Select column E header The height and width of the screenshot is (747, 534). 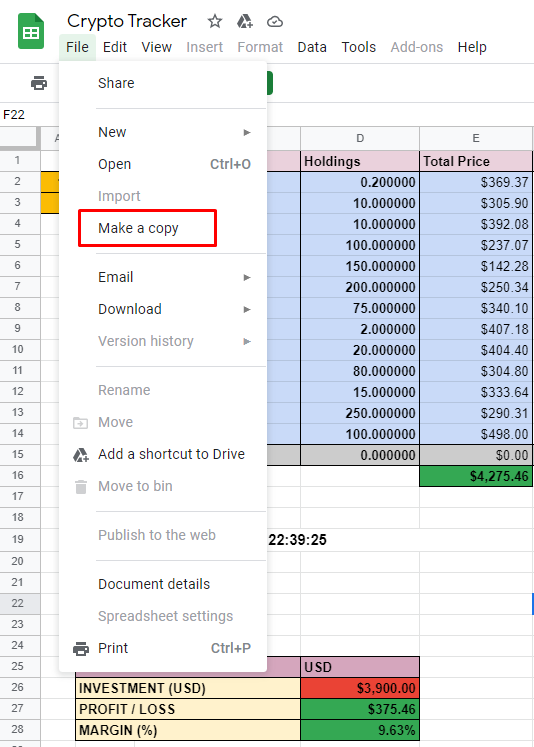coord(476,138)
